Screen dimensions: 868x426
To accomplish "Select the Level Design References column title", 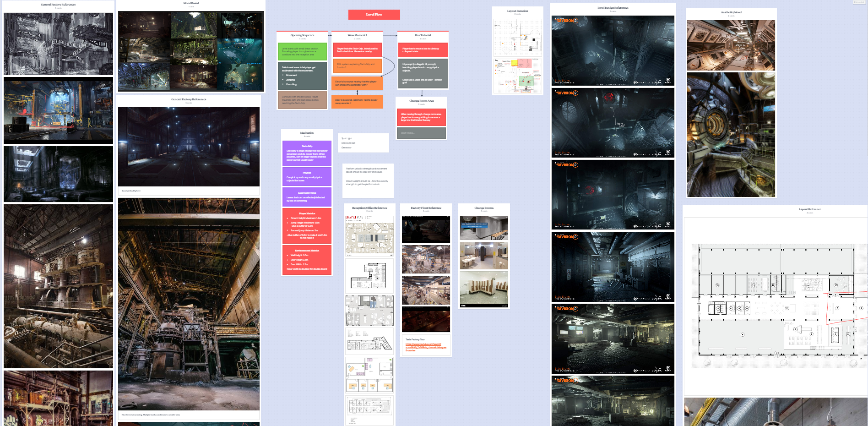I will pyautogui.click(x=613, y=8).
